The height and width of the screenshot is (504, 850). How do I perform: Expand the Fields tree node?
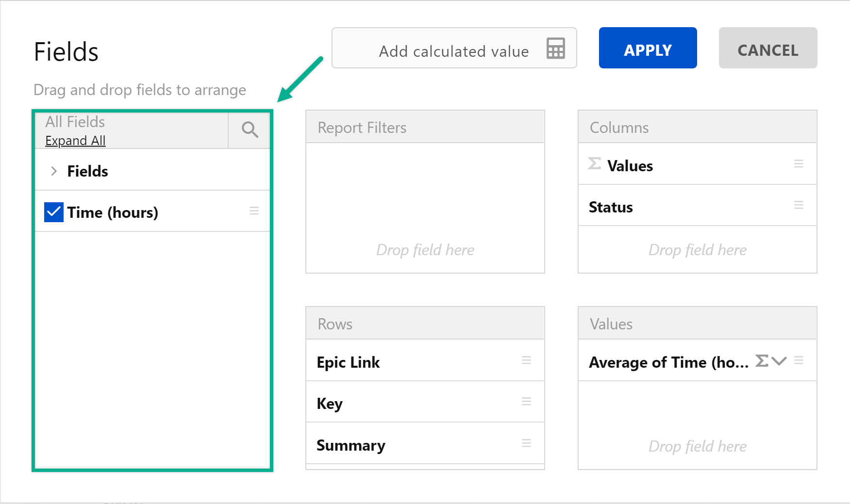click(x=54, y=171)
